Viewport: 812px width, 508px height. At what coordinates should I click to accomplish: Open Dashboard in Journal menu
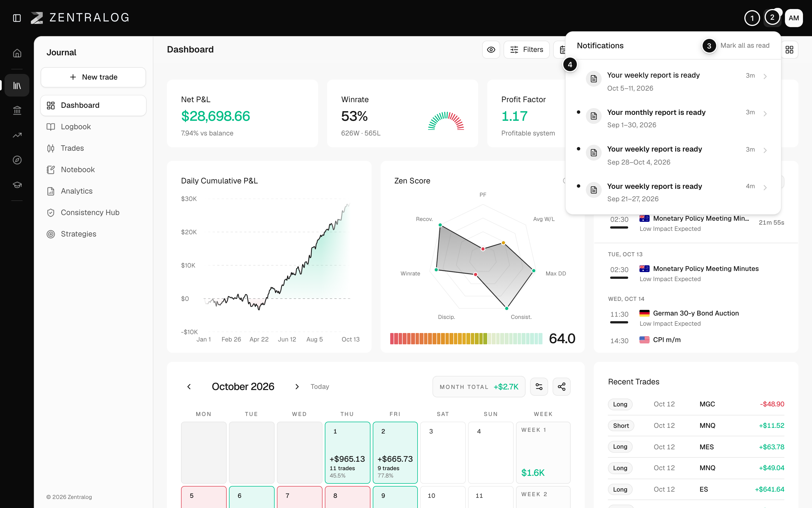(93, 106)
